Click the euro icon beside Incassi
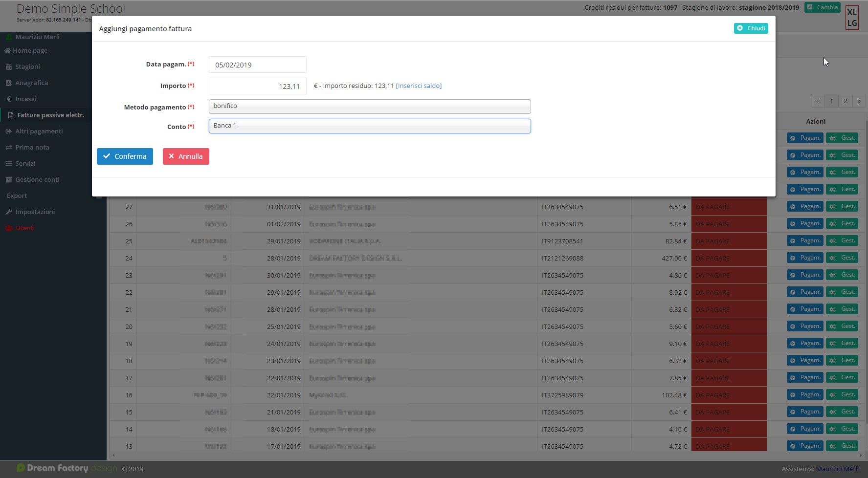 (x=8, y=99)
